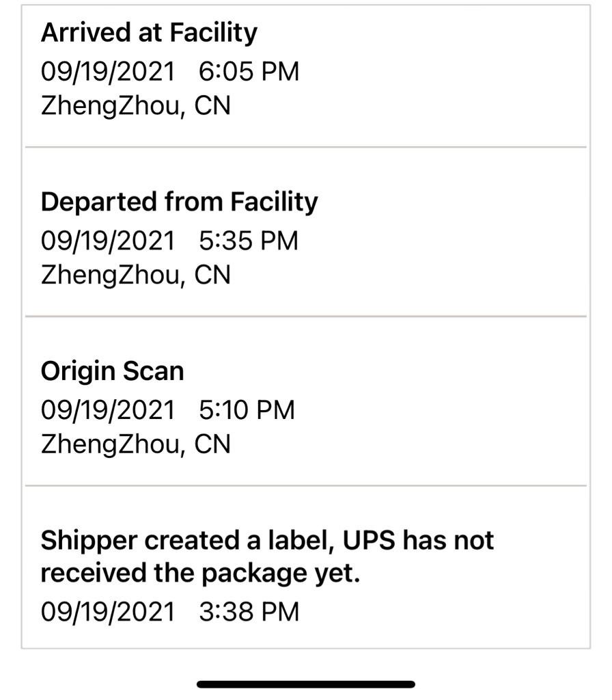Select the 3:38 PM label creation time
612x700 pixels.
point(249,611)
